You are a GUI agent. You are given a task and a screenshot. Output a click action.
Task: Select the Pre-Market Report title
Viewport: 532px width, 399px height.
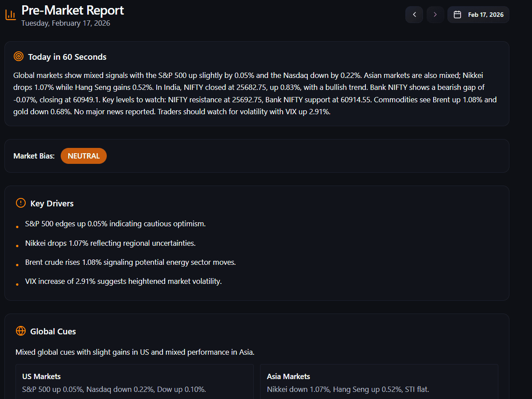tap(73, 10)
